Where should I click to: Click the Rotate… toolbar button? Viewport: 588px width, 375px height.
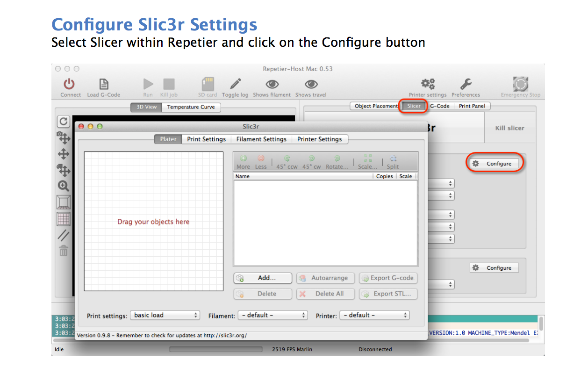point(337,162)
